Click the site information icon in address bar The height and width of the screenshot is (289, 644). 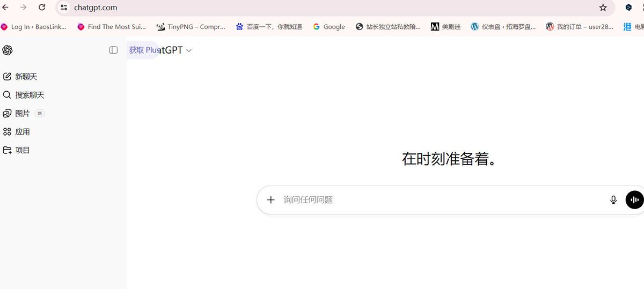point(64,8)
